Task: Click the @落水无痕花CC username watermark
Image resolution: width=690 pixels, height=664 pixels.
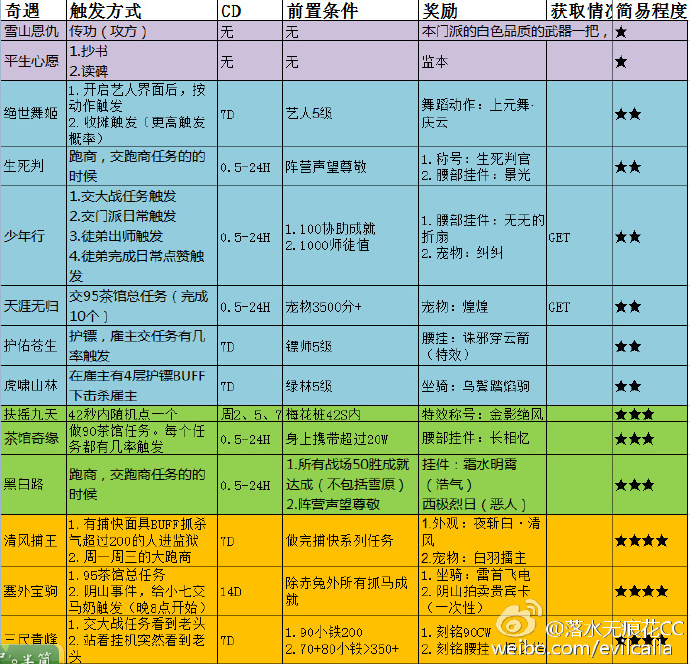Action: click(x=614, y=629)
